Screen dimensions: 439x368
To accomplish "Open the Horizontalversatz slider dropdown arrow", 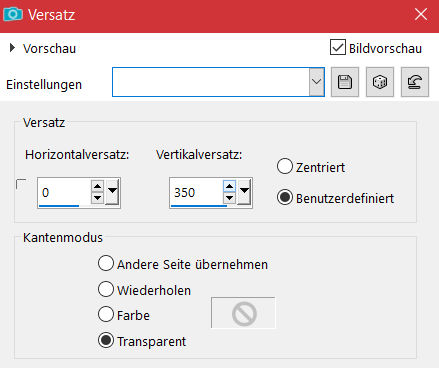I will coord(112,192).
